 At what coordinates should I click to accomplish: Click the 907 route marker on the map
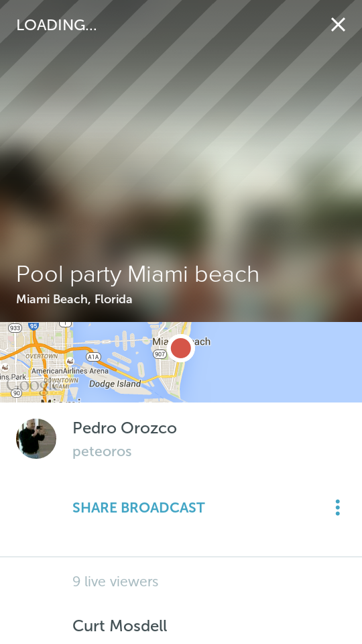coord(160,354)
